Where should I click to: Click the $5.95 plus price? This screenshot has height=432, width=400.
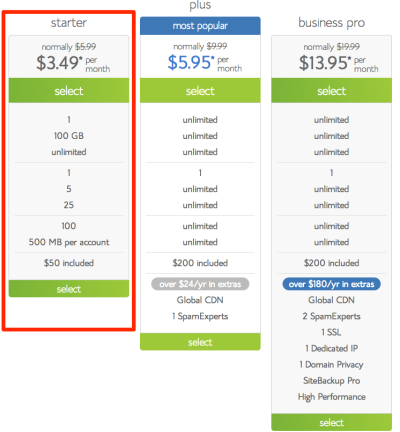191,62
